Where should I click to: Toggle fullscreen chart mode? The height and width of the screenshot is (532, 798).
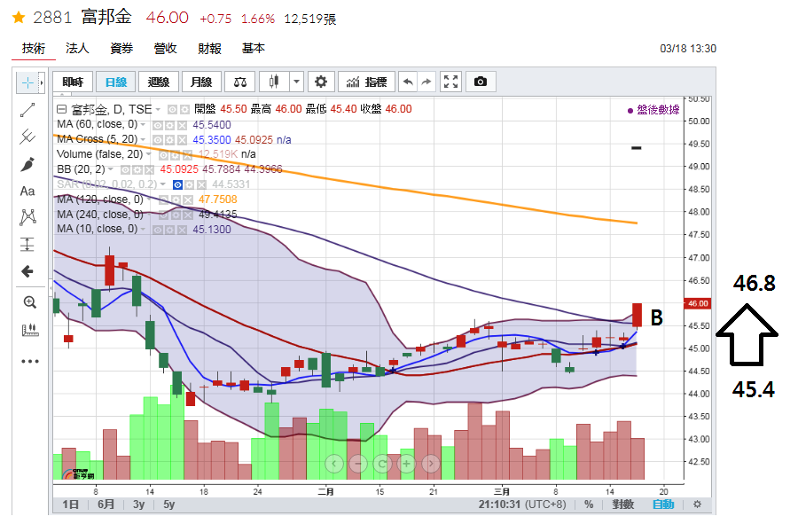click(450, 82)
